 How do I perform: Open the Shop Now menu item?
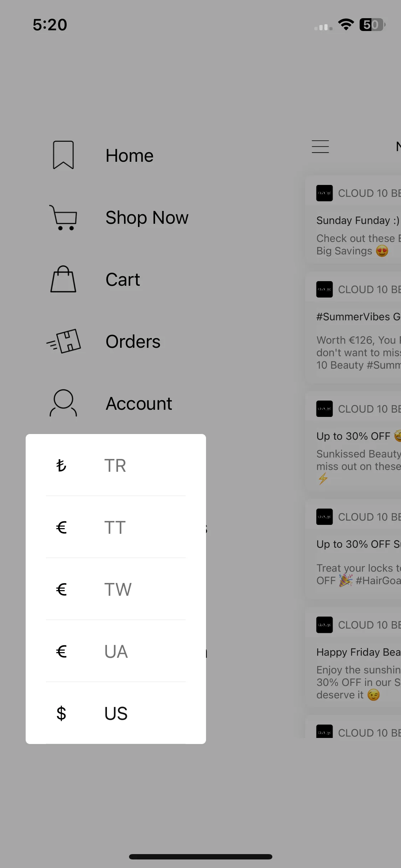click(x=147, y=217)
